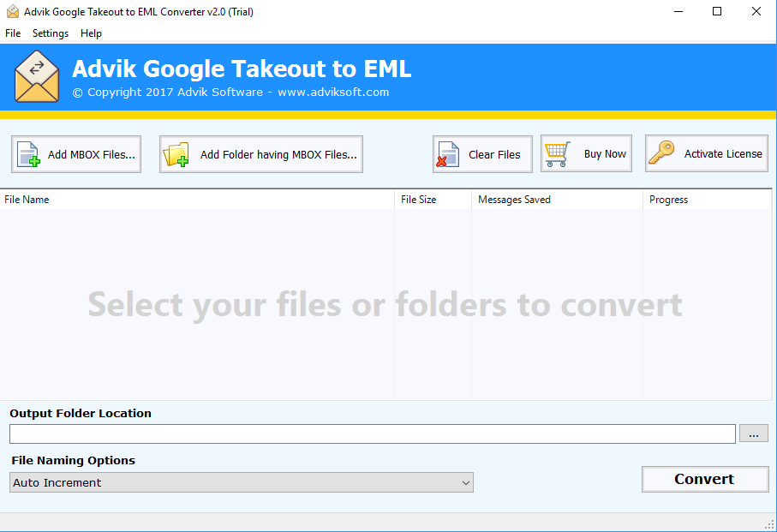Screen dimensions: 777x532
Task: Click the Output Folder Location label
Action: click(81, 413)
